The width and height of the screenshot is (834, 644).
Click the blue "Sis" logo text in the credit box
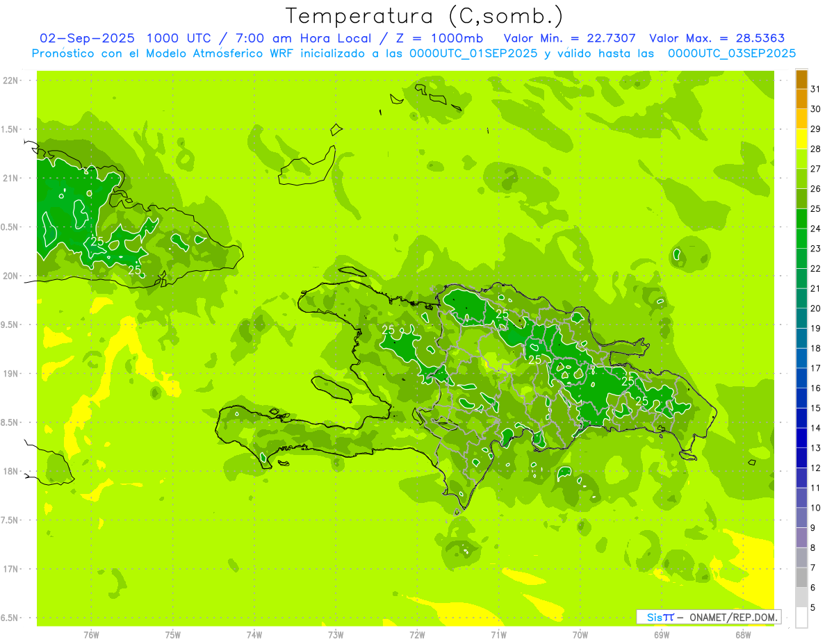click(x=654, y=617)
